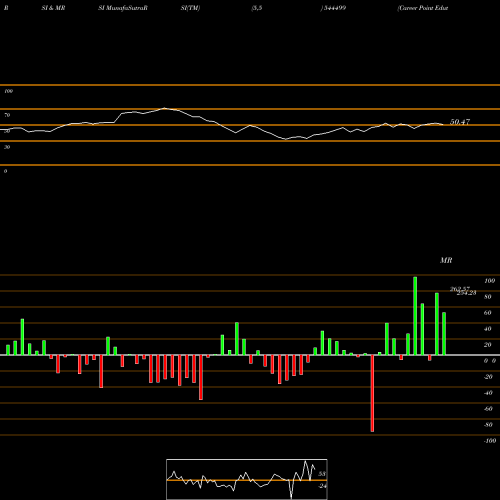Click the value 53 in mini chart

(x=322, y=474)
